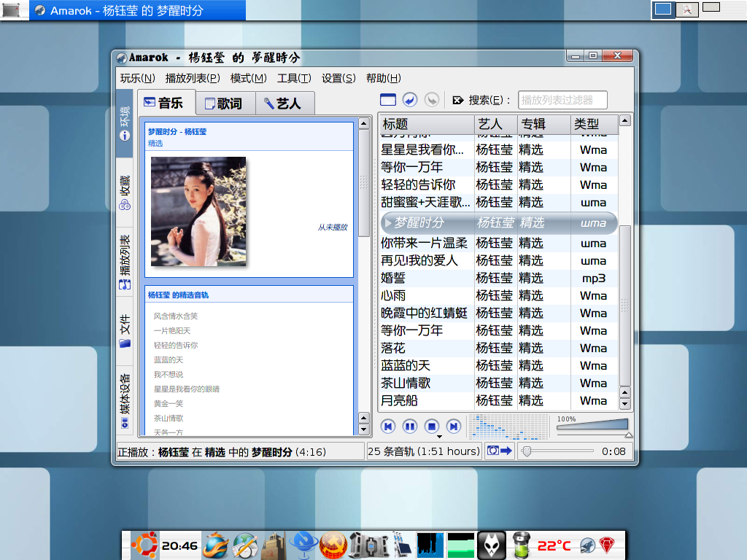Open the black alien-cat face dock icon
747x560 pixels.
[x=491, y=545]
